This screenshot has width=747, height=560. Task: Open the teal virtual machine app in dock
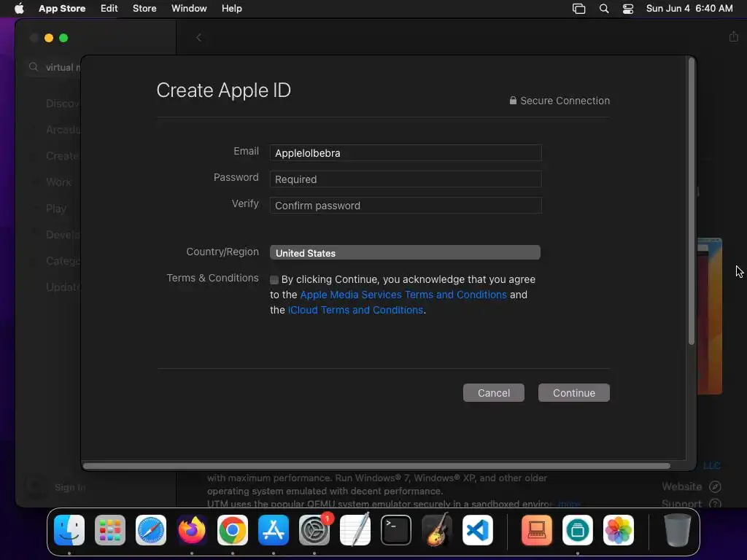click(578, 530)
